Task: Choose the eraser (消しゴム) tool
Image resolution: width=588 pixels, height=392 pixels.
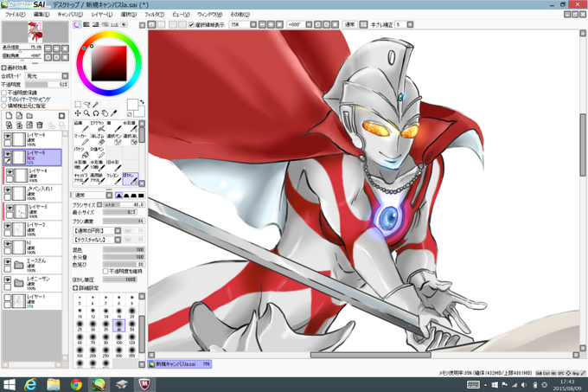Action: coord(97,139)
